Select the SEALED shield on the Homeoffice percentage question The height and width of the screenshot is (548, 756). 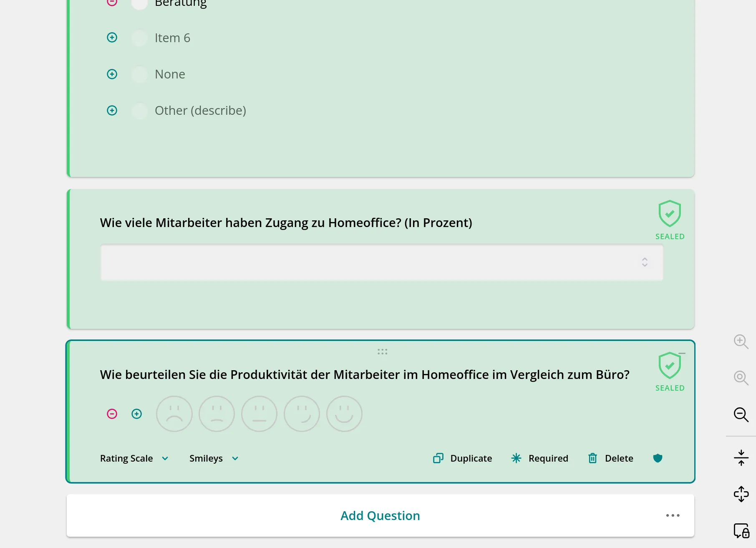[670, 214]
